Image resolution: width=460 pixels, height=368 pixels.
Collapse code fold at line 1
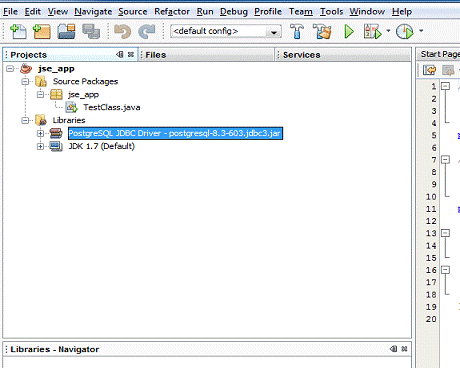tap(445, 86)
